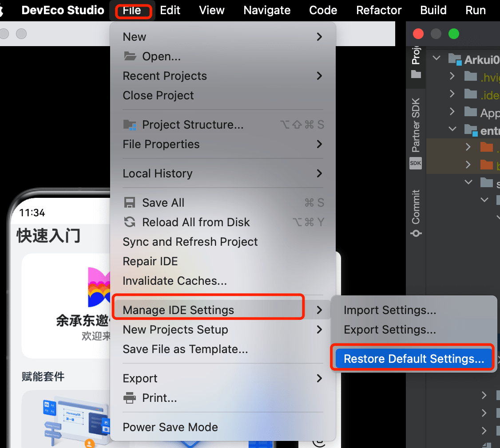Click Restore Default Settings...
The width and height of the screenshot is (500, 448).
413,359
